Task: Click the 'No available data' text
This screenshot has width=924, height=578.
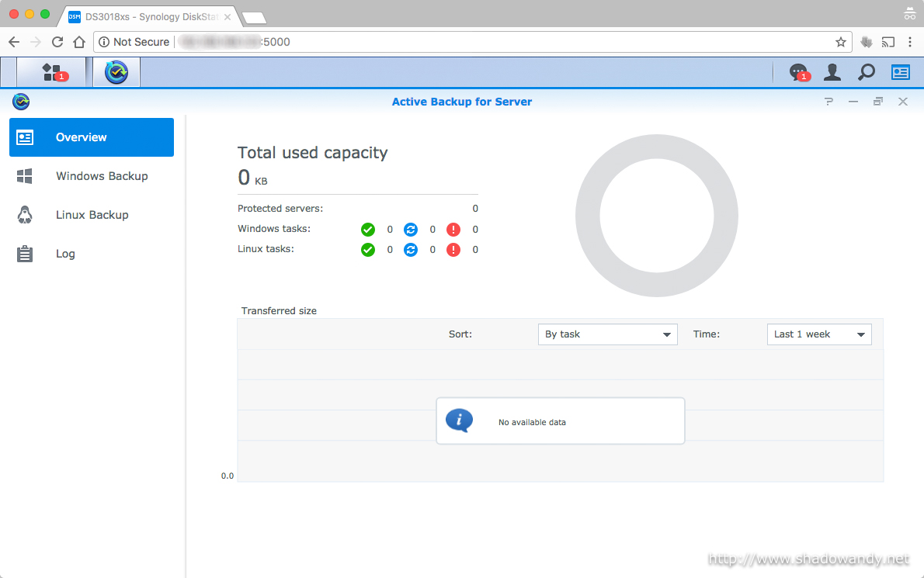Action: click(x=532, y=422)
